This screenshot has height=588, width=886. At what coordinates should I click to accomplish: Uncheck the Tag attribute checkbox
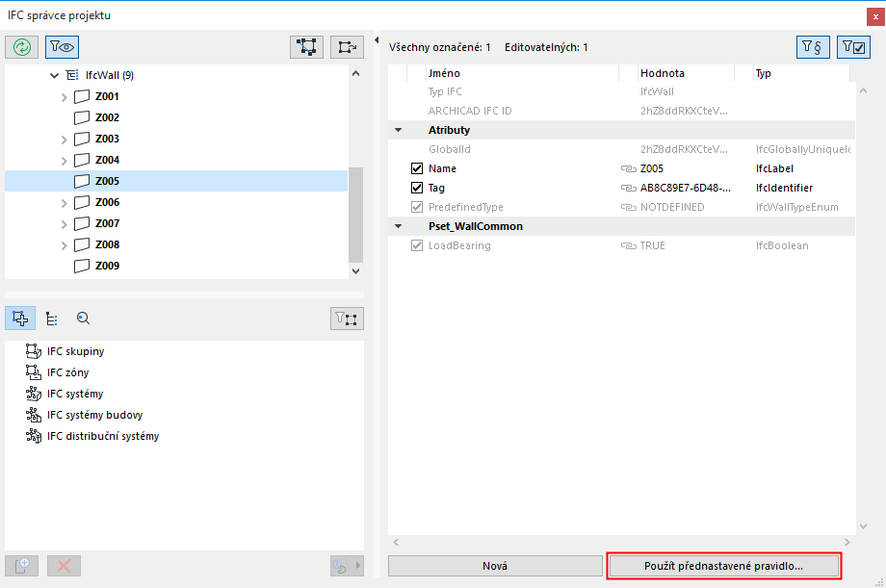click(417, 188)
